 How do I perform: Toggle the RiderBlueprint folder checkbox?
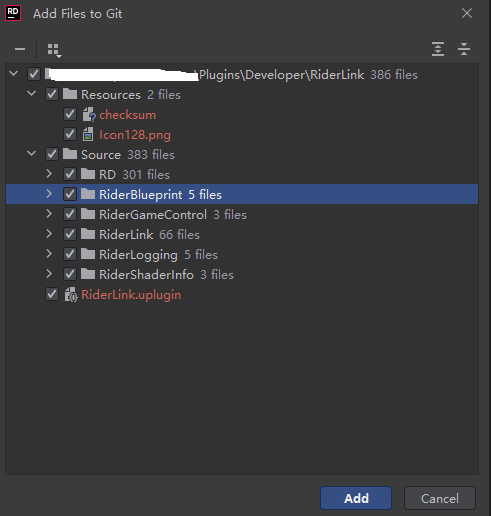click(x=70, y=194)
